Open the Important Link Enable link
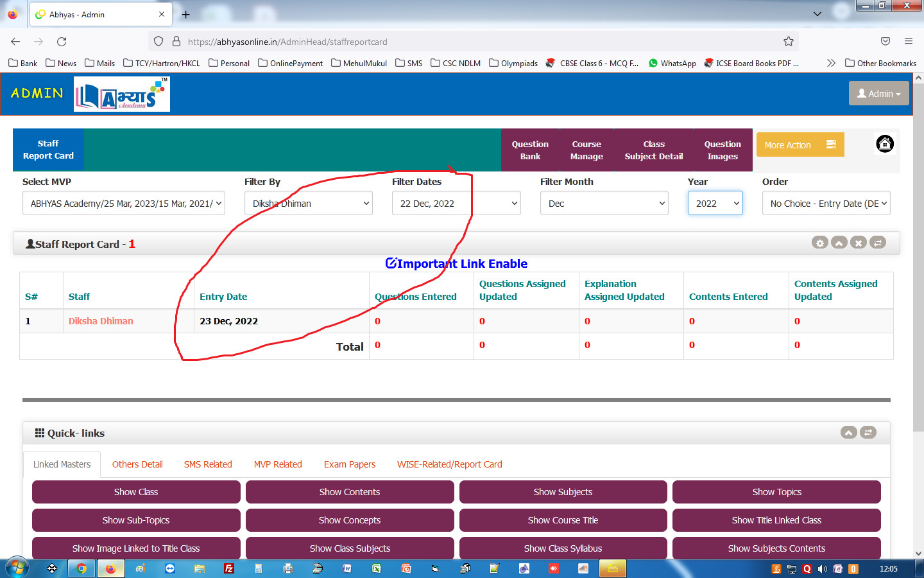Viewport: 924px width, 578px height. click(x=456, y=263)
